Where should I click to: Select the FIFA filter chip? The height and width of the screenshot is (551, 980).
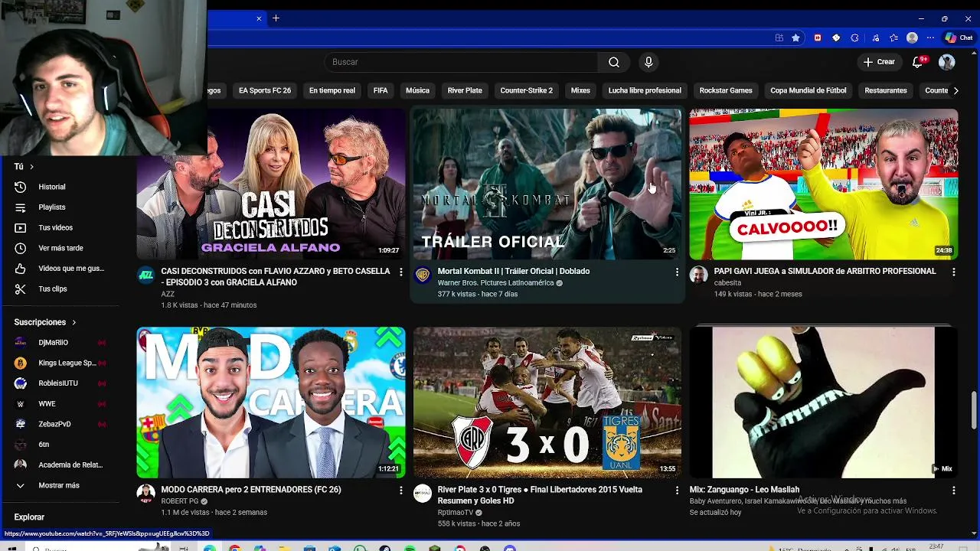click(x=381, y=90)
